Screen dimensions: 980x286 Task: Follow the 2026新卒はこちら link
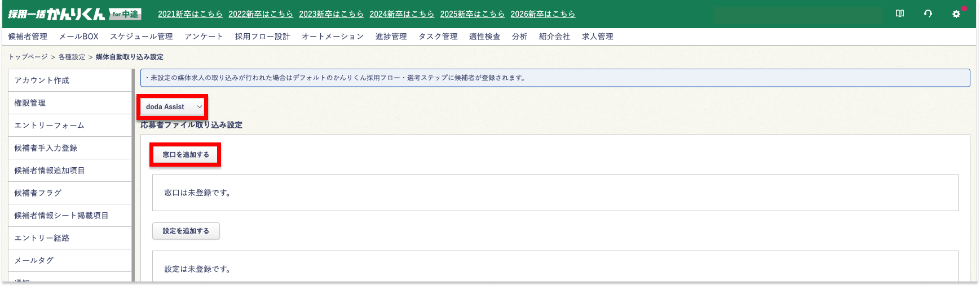click(542, 14)
